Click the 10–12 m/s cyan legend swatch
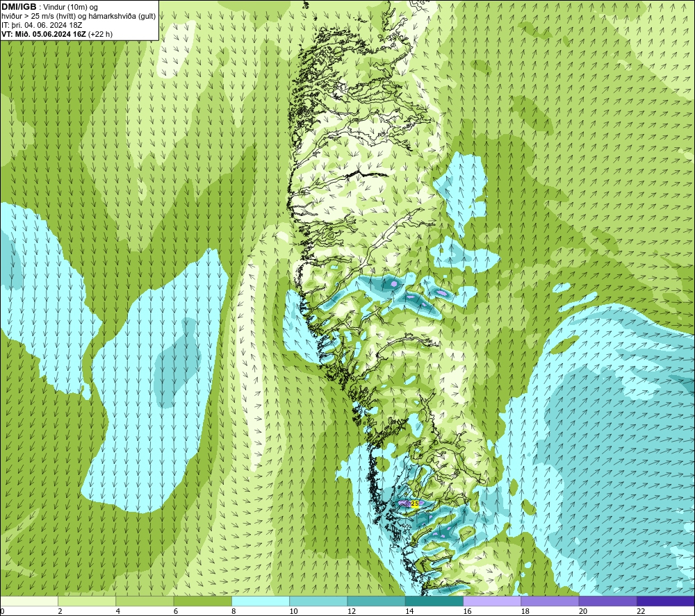Viewport: 695px width, 616px height. coord(318,601)
